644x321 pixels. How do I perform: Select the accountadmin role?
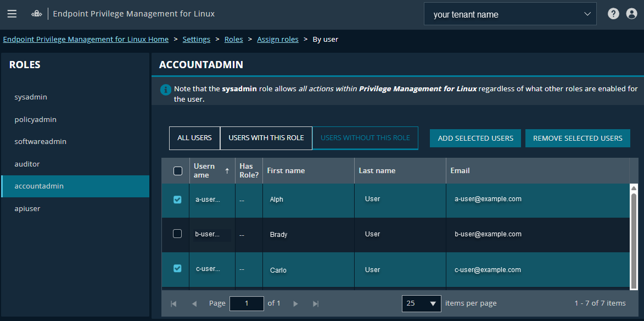tap(75, 186)
